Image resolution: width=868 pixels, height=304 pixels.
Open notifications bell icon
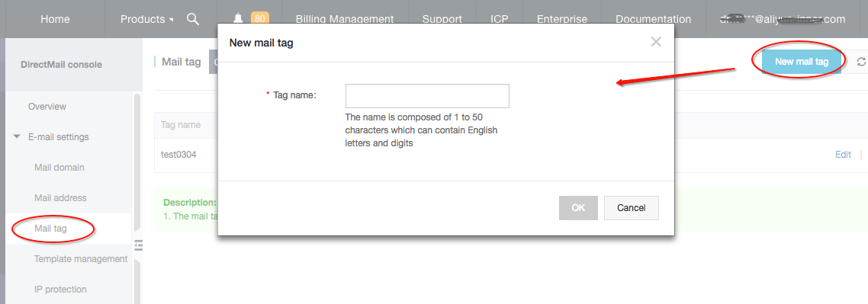click(x=239, y=19)
